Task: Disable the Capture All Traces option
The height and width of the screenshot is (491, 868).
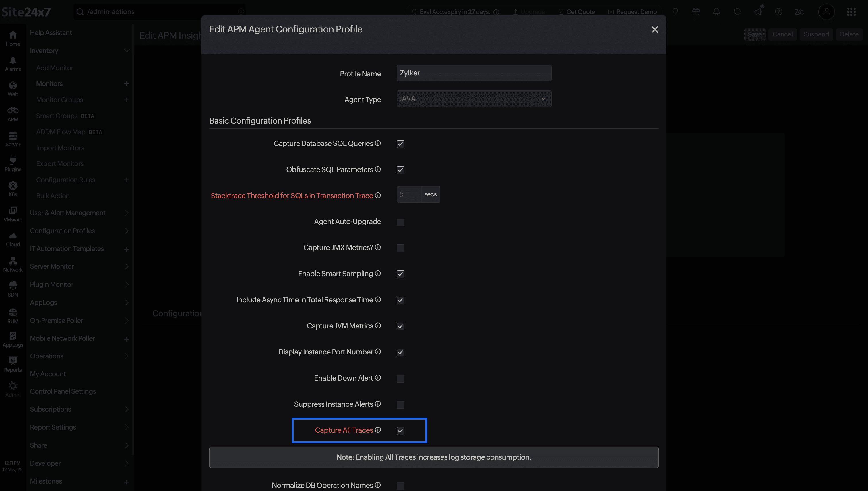Action: tap(400, 431)
